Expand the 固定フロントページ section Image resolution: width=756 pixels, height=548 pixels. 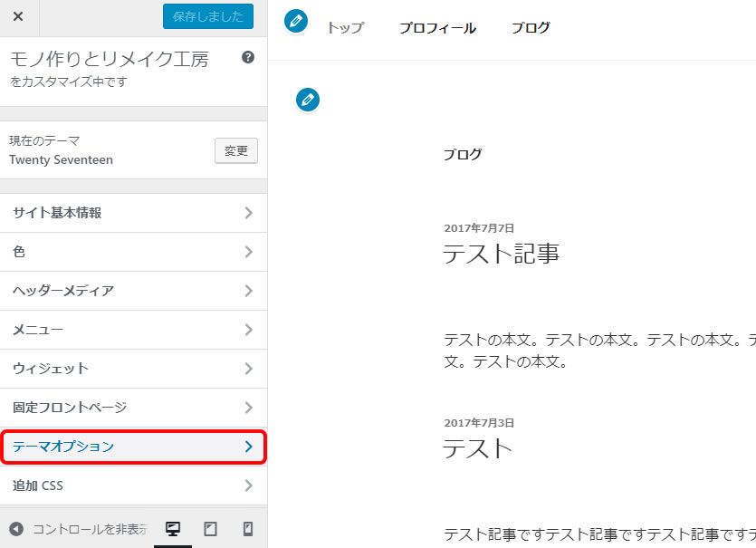133,408
